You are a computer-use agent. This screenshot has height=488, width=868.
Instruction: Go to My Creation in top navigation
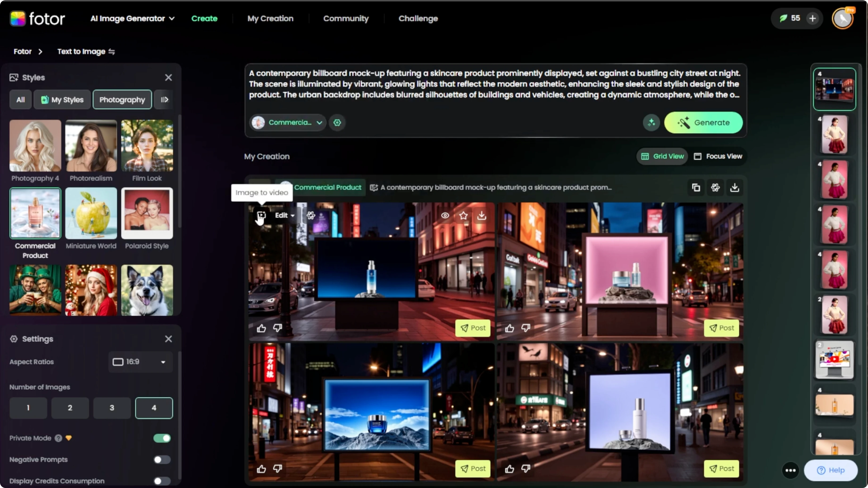pyautogui.click(x=270, y=19)
